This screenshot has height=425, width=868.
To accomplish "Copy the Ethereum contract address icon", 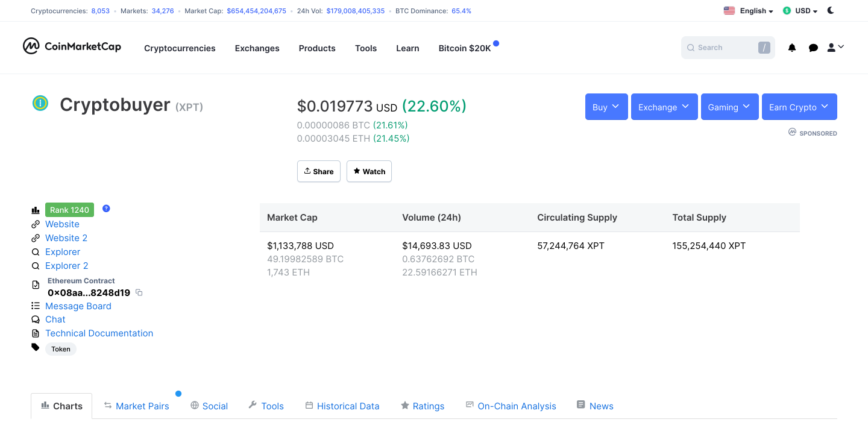I will click(x=139, y=292).
